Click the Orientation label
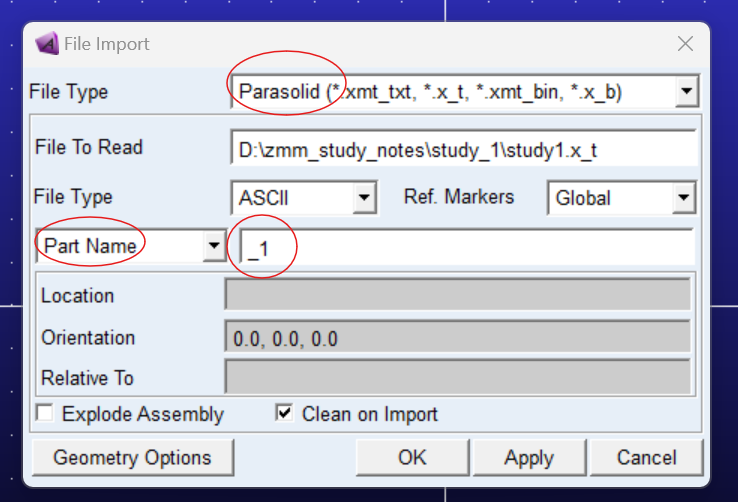Viewport: 738px width, 502px height. [x=88, y=338]
